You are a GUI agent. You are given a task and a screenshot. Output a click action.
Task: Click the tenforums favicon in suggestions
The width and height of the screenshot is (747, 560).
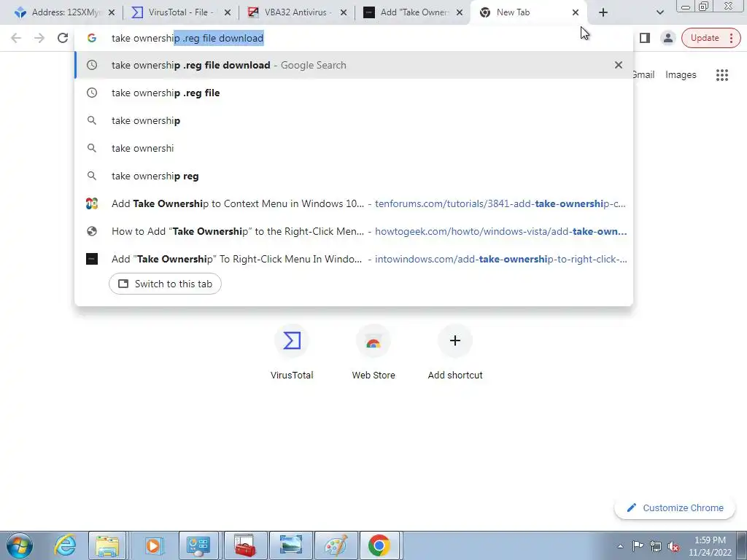(92, 204)
